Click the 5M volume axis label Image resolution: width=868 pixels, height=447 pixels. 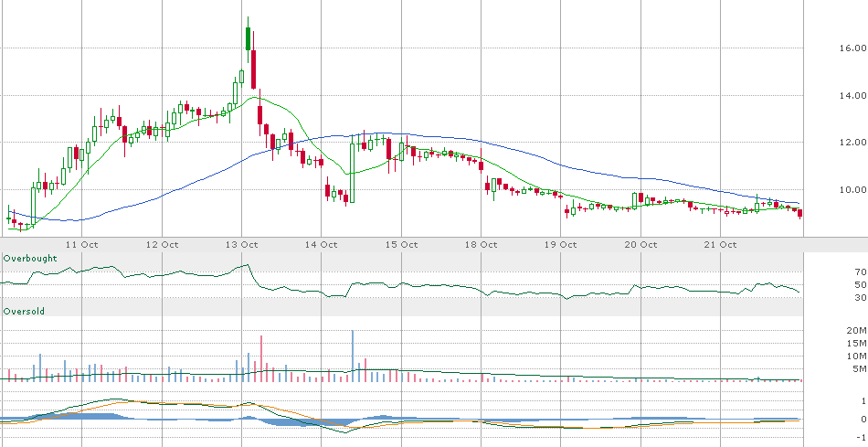tap(859, 369)
